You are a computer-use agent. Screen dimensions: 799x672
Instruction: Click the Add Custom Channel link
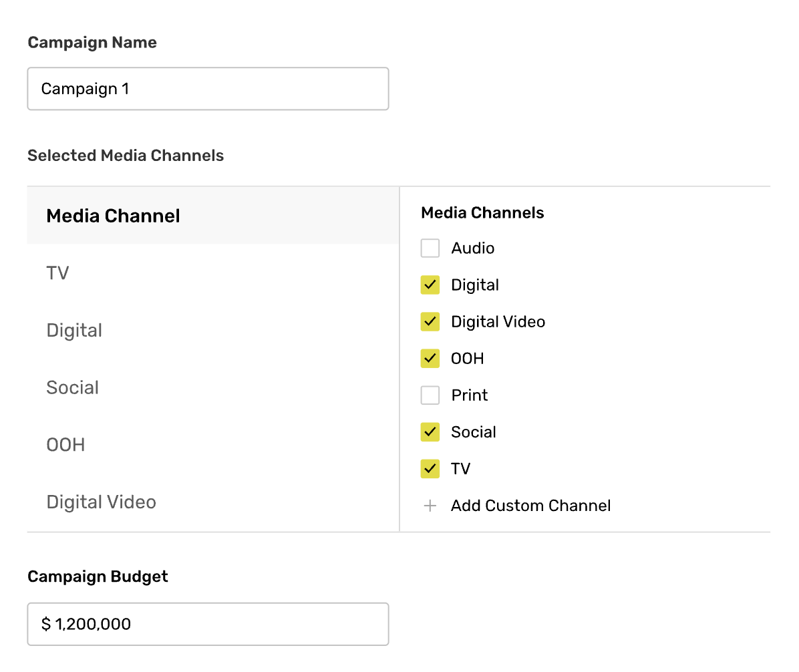530,506
